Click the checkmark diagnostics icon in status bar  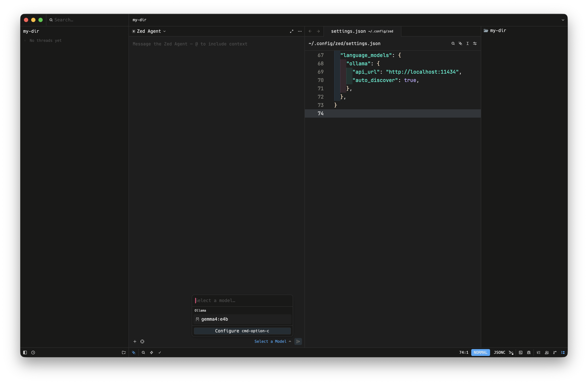(160, 353)
